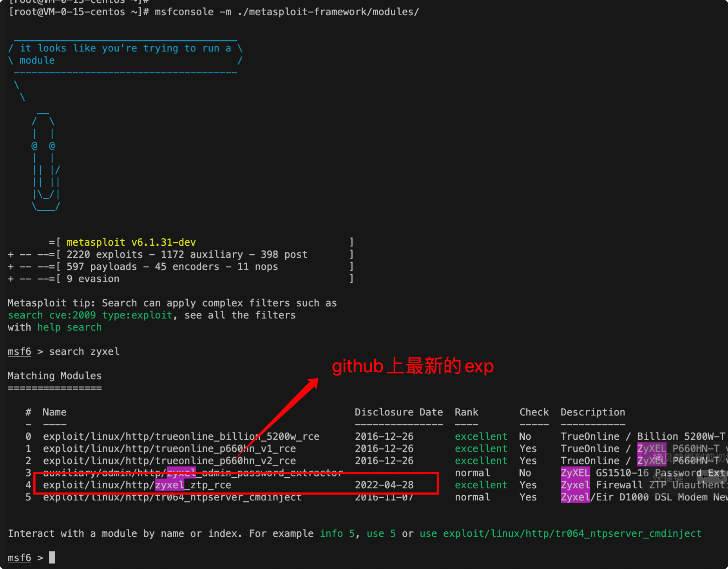Click the 'Name' column header
The width and height of the screenshot is (728, 569).
click(x=54, y=412)
